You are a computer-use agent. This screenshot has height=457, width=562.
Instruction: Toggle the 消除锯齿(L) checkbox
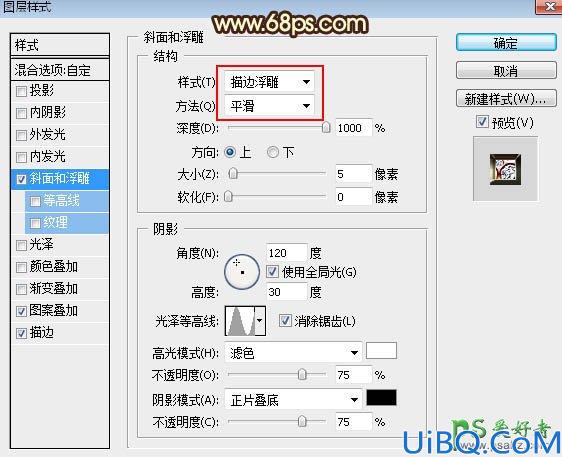pos(285,320)
